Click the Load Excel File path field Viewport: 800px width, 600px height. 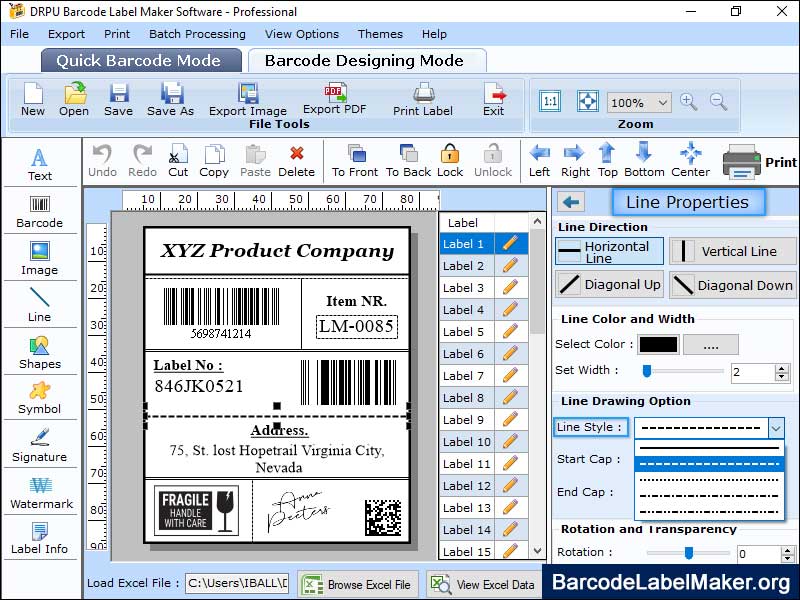[237, 583]
